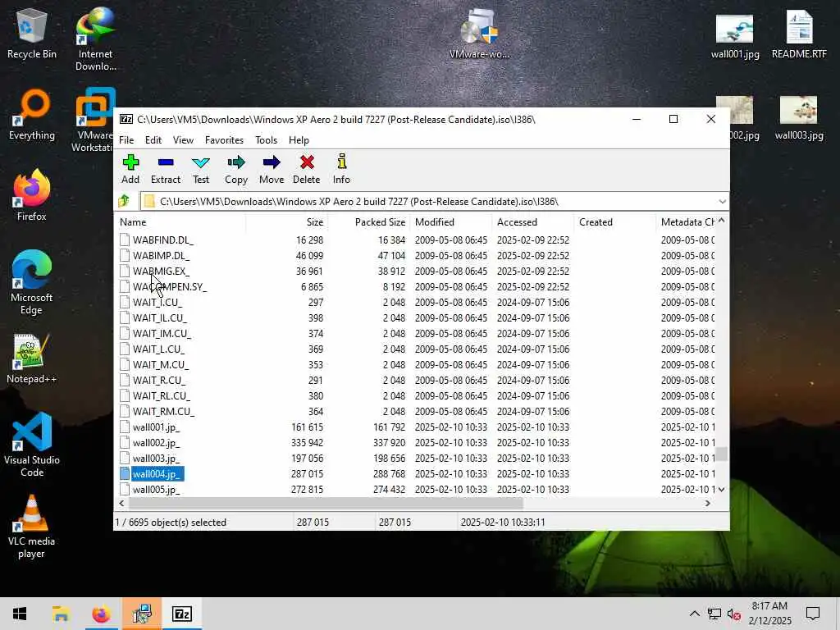Click the Copy toolbar icon
840x630 pixels.
click(236, 169)
